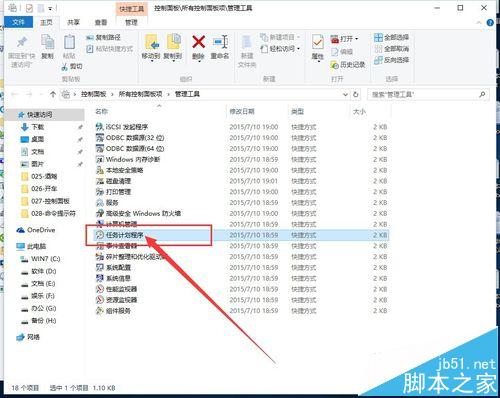
Task: Collapse the ribbon with the chevron
Action: pos(479,23)
